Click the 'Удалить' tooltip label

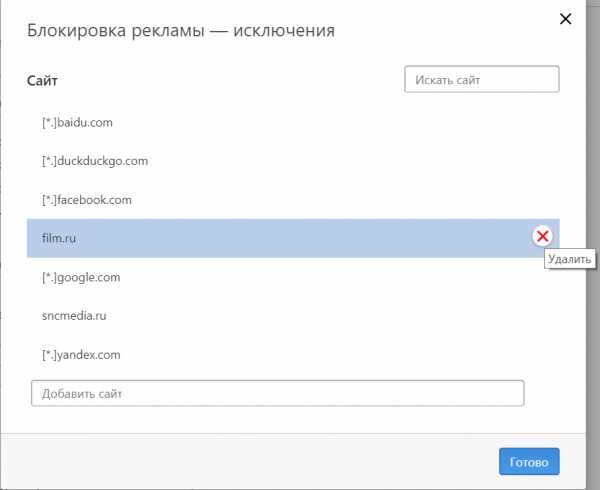[x=570, y=259]
